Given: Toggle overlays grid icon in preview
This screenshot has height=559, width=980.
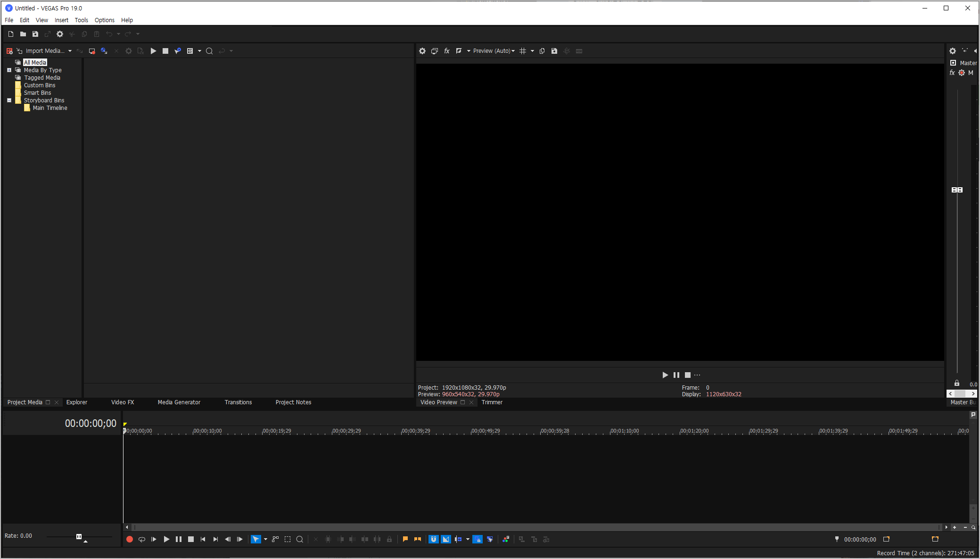Looking at the screenshot, I should pyautogui.click(x=523, y=51).
